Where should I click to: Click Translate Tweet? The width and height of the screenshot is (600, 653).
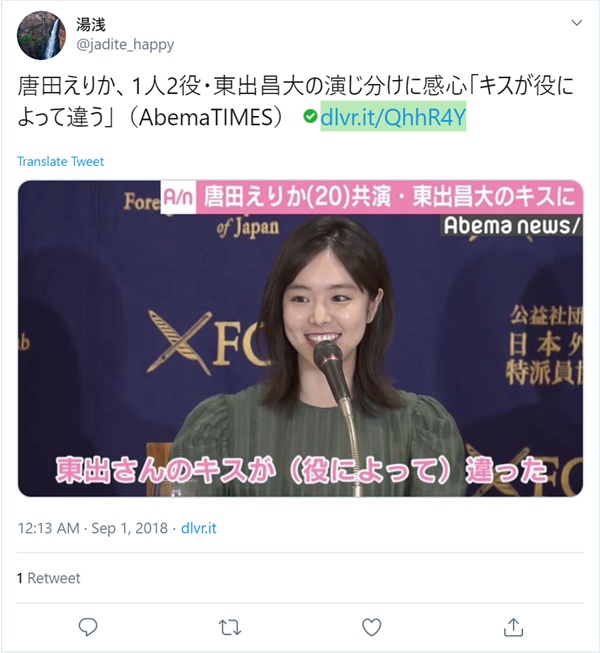[x=60, y=161]
